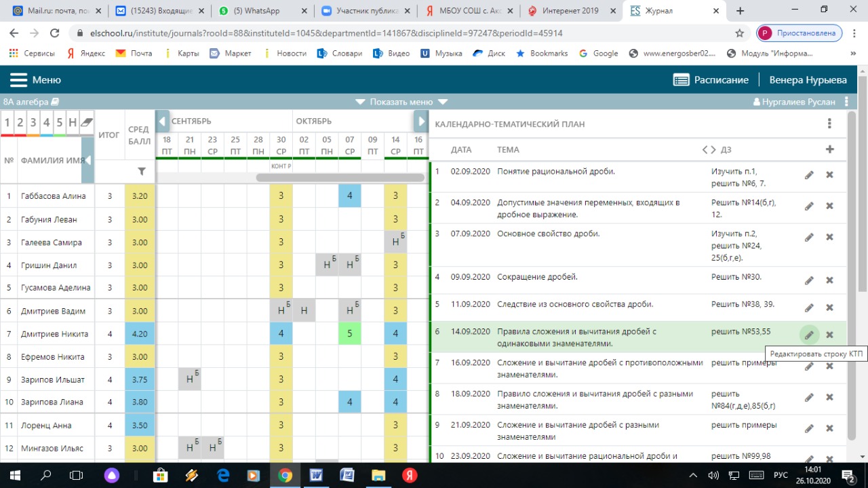Expand the Показать меню dropdown

[x=401, y=102]
